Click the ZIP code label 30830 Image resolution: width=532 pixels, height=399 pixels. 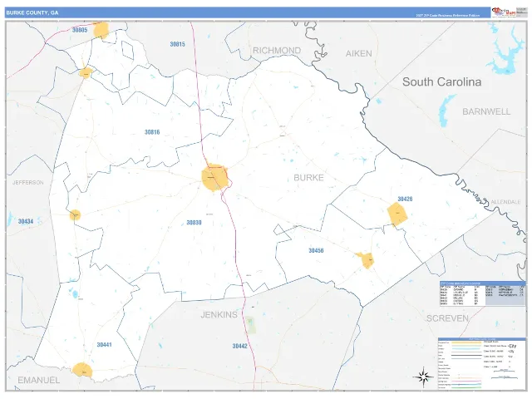tap(194, 223)
